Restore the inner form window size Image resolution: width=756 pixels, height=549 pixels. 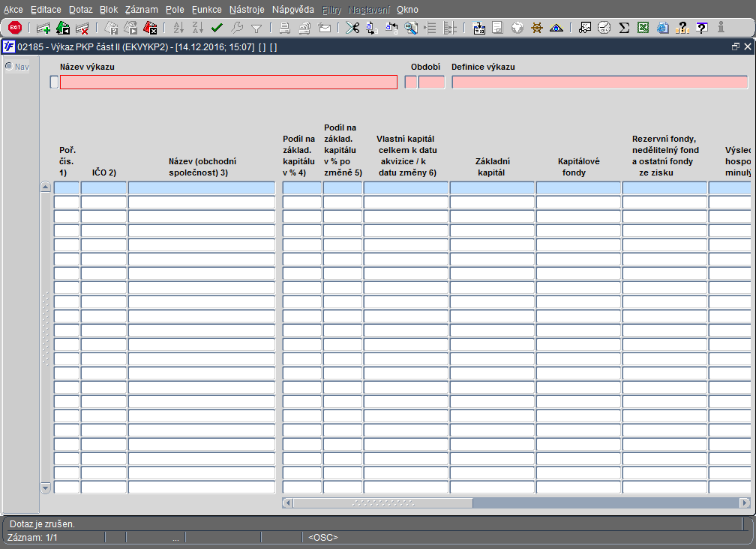735,47
